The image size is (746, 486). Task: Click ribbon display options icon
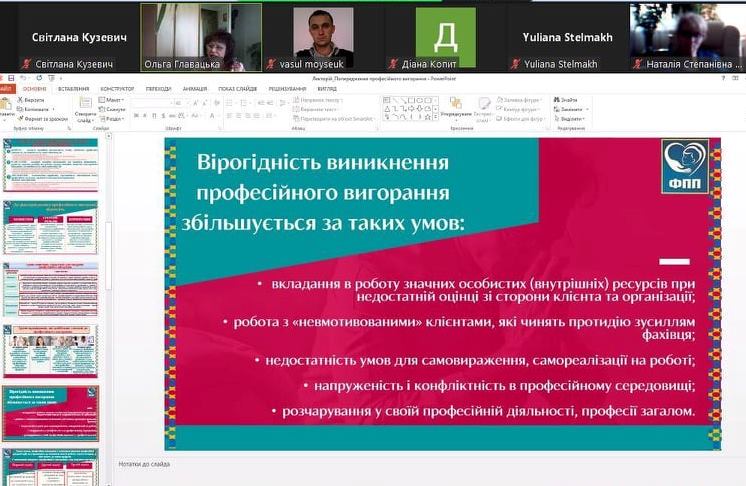(736, 78)
